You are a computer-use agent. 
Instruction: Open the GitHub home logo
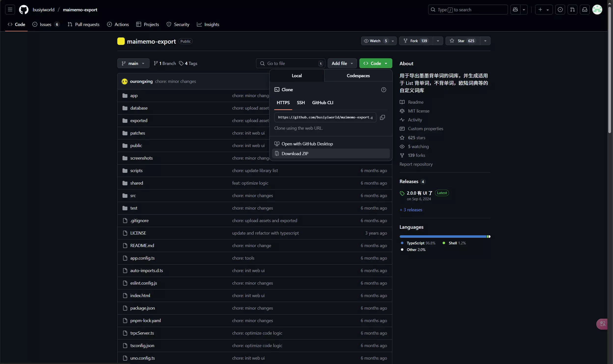pyautogui.click(x=24, y=10)
